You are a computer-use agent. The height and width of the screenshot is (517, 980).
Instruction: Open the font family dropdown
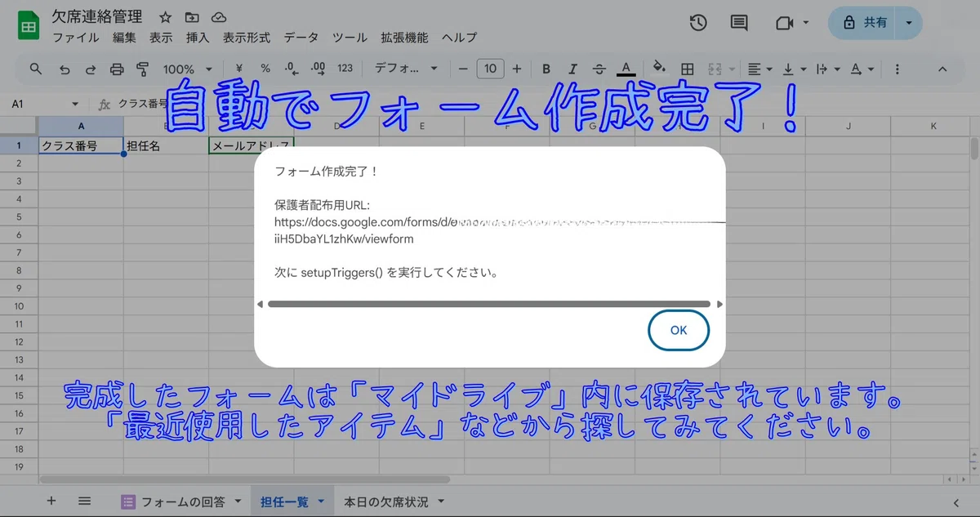406,69
